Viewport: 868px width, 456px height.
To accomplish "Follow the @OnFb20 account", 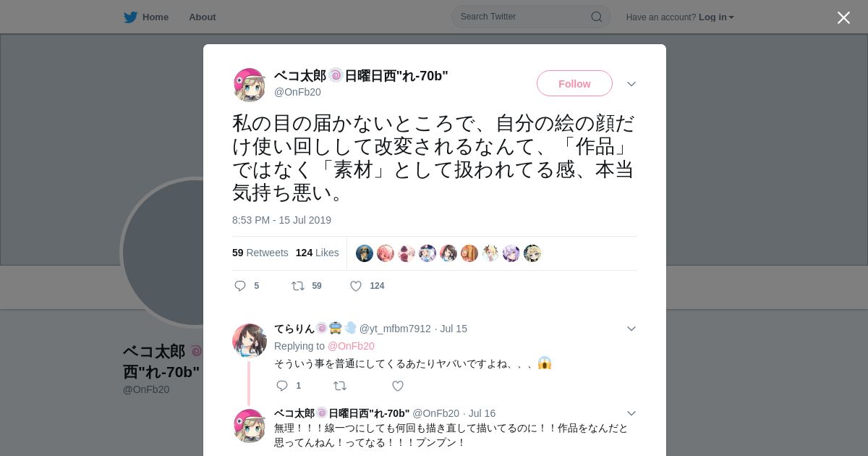I will tap(574, 83).
